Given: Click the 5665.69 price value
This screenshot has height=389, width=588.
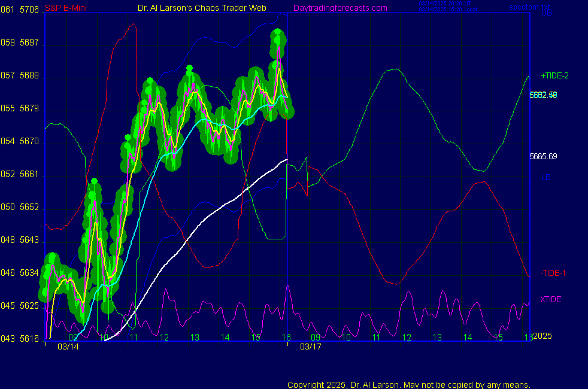Looking at the screenshot, I should [x=543, y=156].
